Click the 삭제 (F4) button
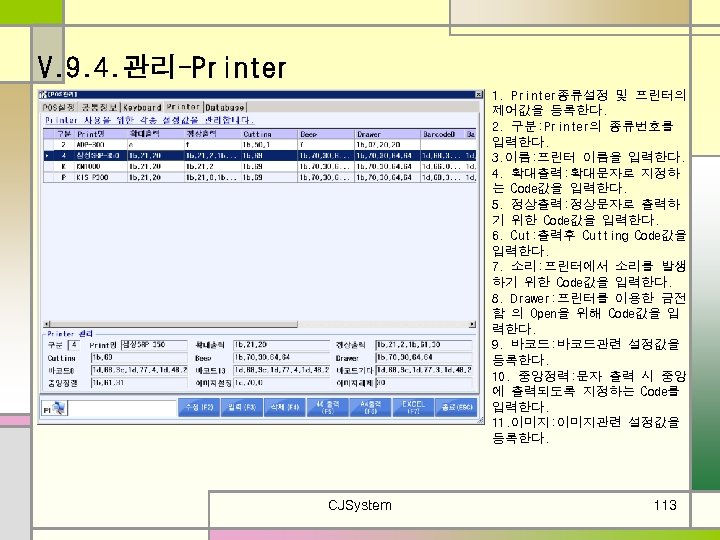Screen dimensions: 720x540 pos(285,407)
